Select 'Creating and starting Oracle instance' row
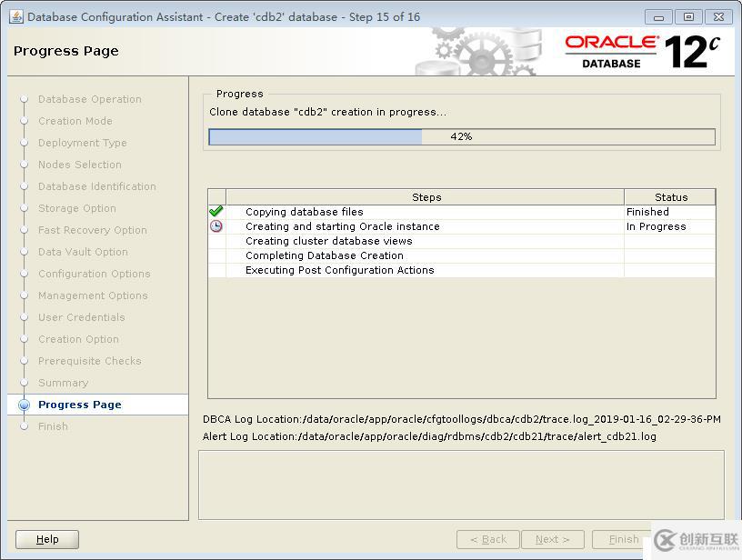Viewport: 742px width, 560px height. coord(462,226)
